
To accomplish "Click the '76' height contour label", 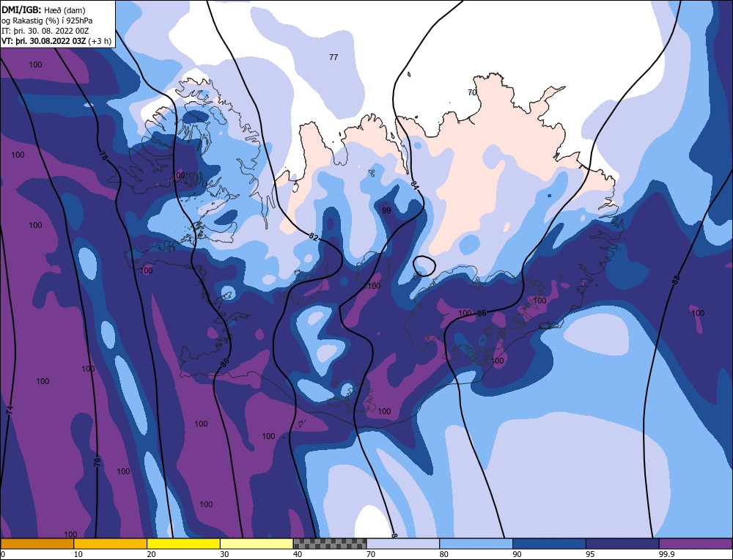I will click(97, 463).
